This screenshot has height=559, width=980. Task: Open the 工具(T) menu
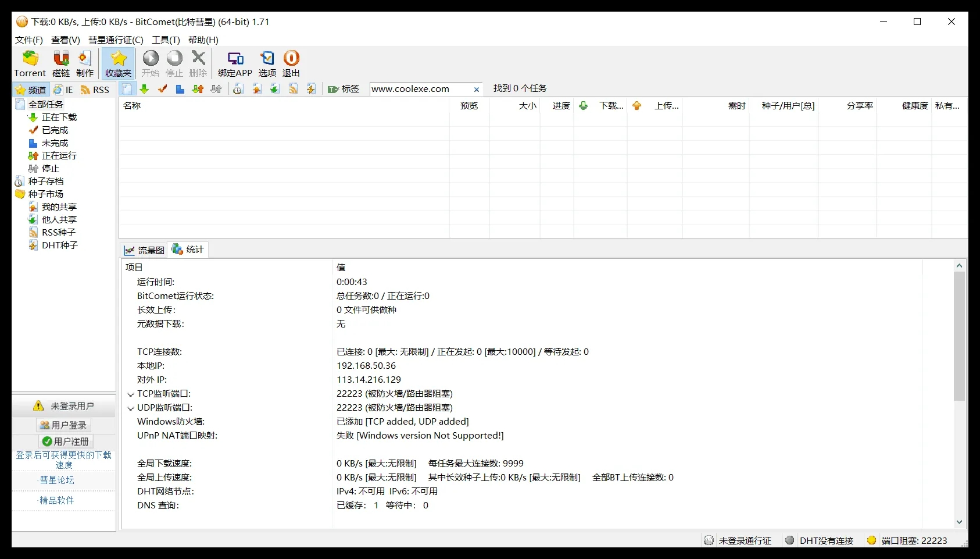tap(166, 40)
